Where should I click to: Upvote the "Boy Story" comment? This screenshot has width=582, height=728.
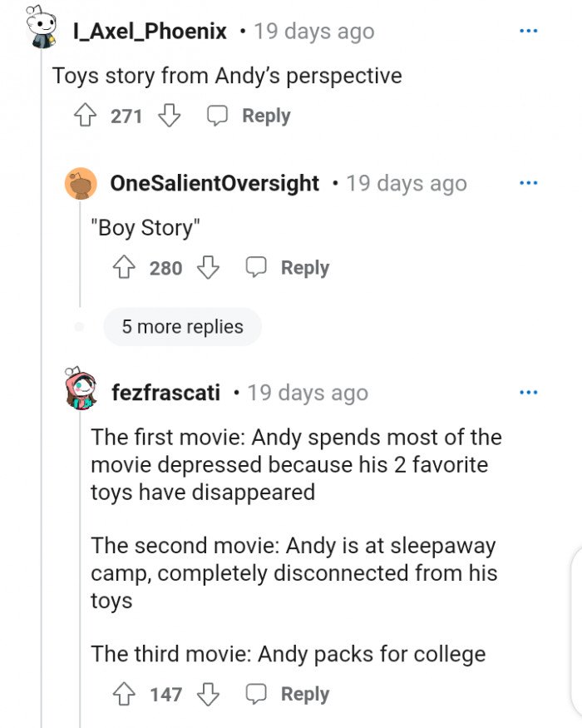[125, 268]
